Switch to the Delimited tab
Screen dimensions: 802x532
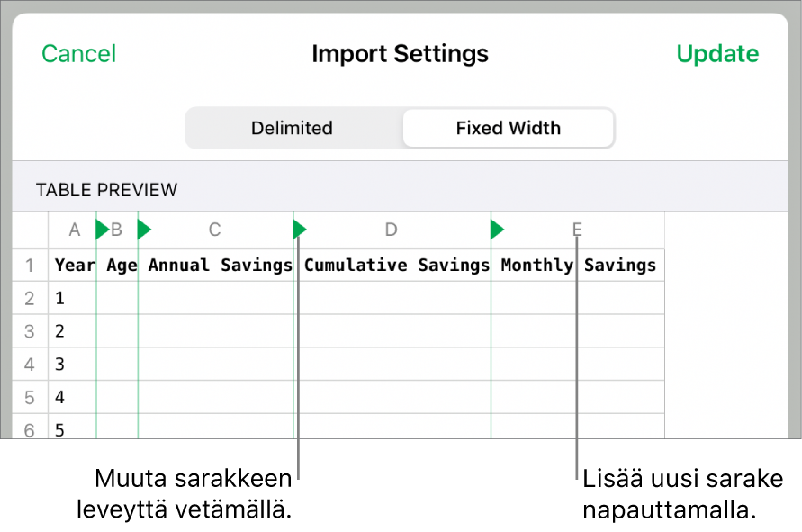point(292,128)
